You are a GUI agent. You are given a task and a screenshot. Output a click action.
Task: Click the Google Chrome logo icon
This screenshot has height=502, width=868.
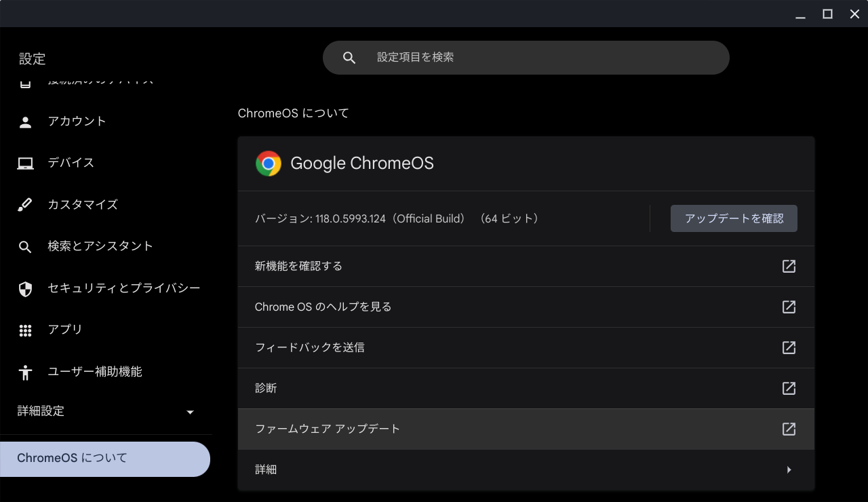click(x=269, y=163)
